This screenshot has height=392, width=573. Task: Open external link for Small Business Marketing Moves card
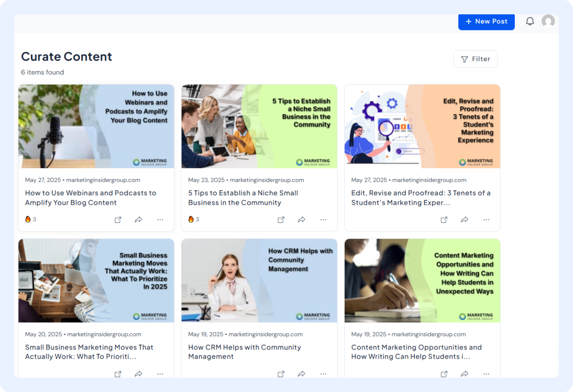(x=118, y=374)
